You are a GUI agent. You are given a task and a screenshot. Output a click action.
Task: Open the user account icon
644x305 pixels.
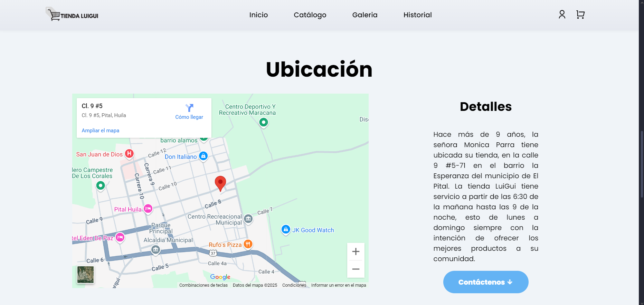(x=562, y=15)
